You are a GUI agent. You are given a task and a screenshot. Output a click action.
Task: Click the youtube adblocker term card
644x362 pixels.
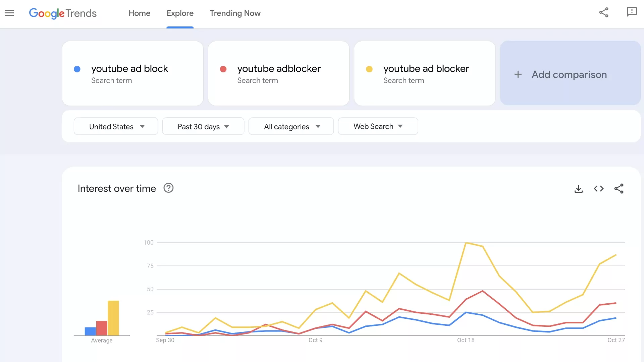pyautogui.click(x=278, y=73)
